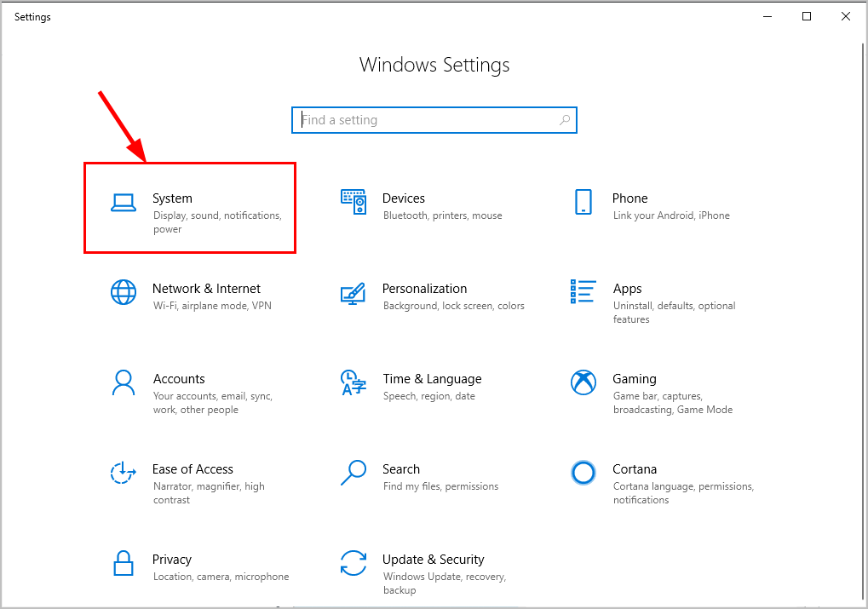The image size is (868, 609).
Task: Select the Personalization title
Action: click(424, 289)
